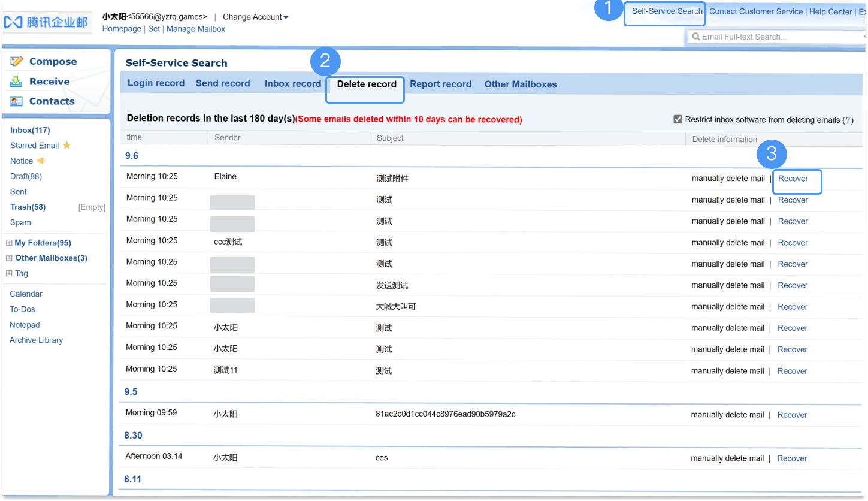Expand Other Mailboxes in the sidebar tree
The width and height of the screenshot is (868, 501).
(x=9, y=258)
